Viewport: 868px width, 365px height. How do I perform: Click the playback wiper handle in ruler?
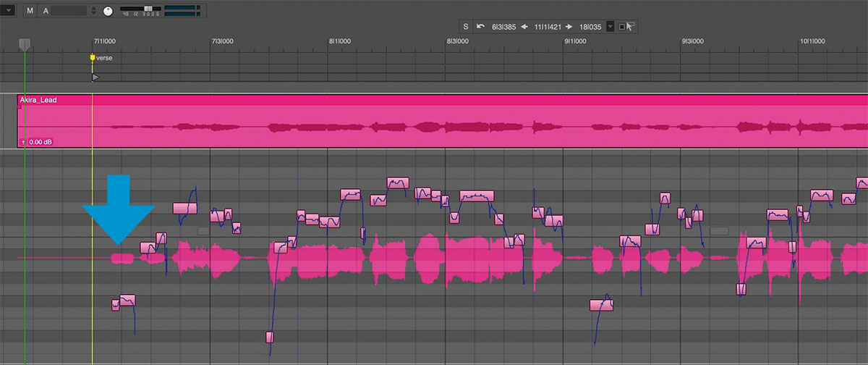click(x=25, y=45)
